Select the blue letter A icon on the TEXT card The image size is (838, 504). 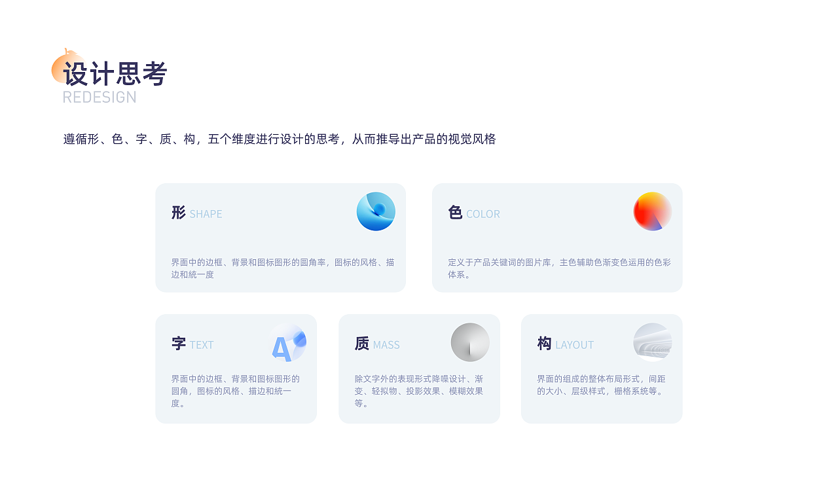287,343
